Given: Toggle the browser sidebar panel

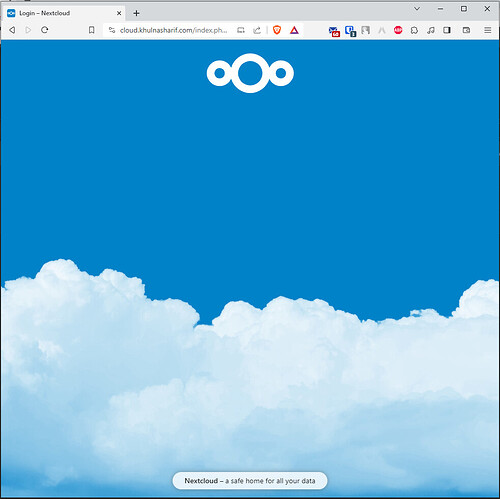Looking at the screenshot, I should [x=447, y=30].
